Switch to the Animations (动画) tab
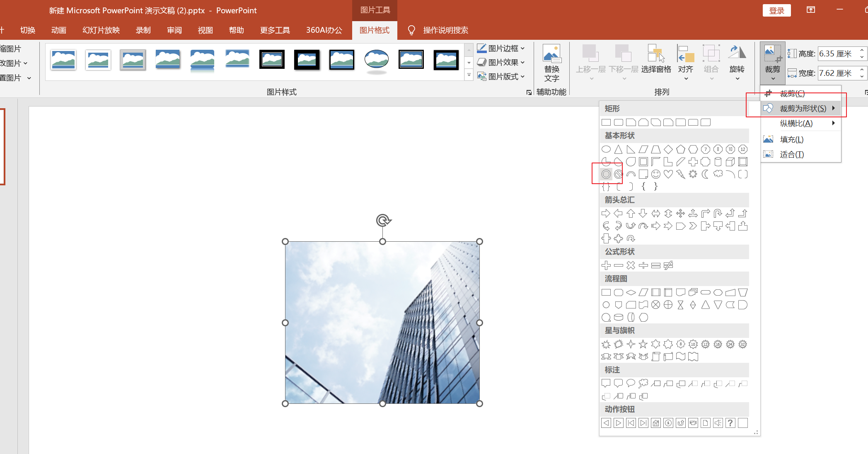 (59, 30)
